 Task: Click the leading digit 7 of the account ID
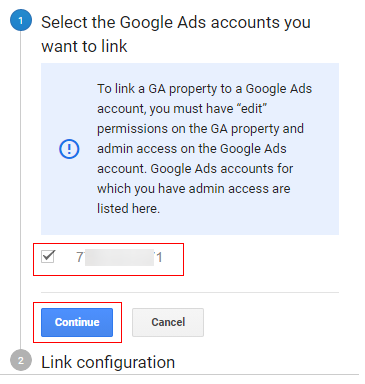point(80,257)
